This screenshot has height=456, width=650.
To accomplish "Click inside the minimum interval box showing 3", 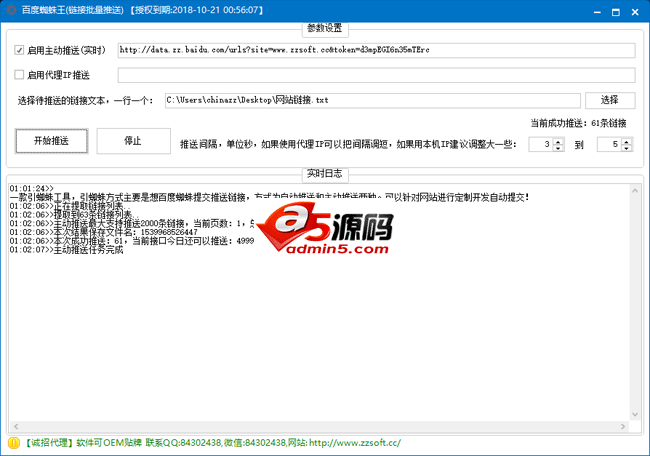I will [541, 144].
